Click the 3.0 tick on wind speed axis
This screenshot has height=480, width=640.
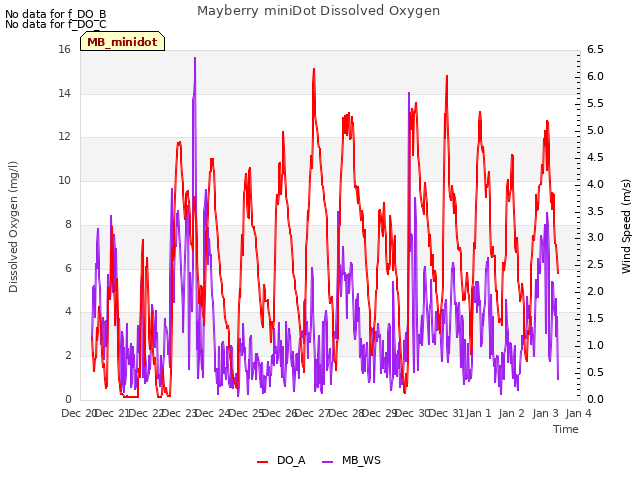tap(595, 238)
